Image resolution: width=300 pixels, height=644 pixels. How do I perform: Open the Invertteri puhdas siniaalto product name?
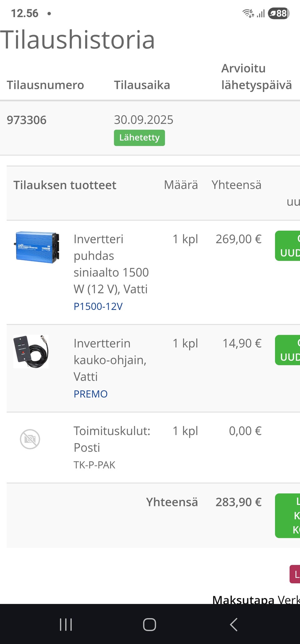[x=111, y=264]
